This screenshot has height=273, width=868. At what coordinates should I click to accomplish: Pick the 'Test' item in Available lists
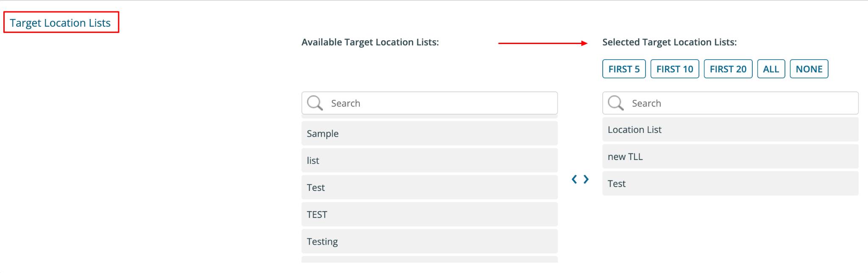429,188
